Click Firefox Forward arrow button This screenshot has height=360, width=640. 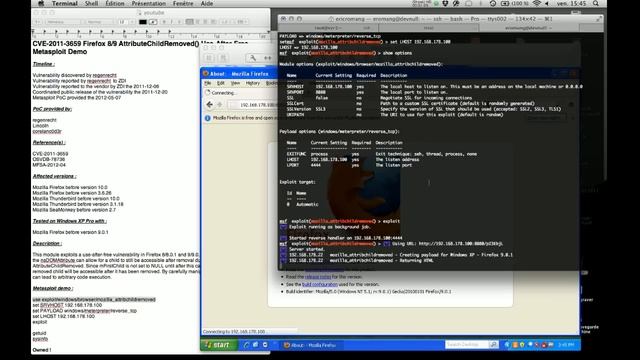[x=220, y=105]
